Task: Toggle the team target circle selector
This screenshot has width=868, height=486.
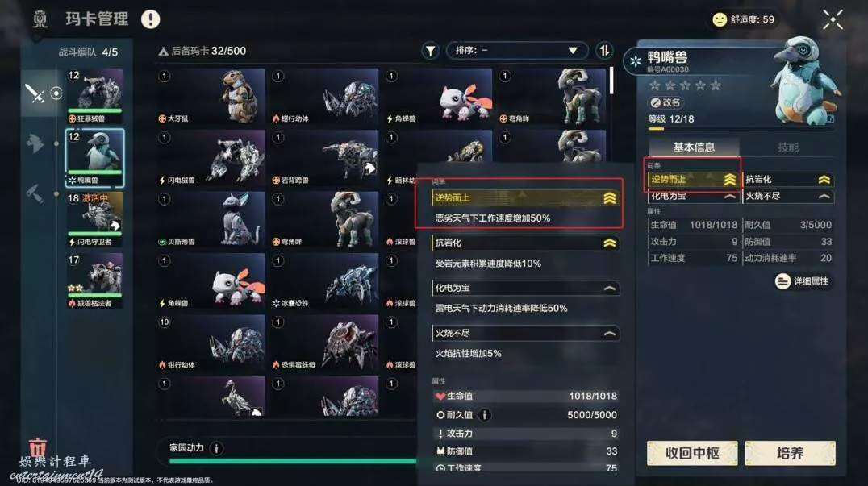Action: tap(56, 93)
